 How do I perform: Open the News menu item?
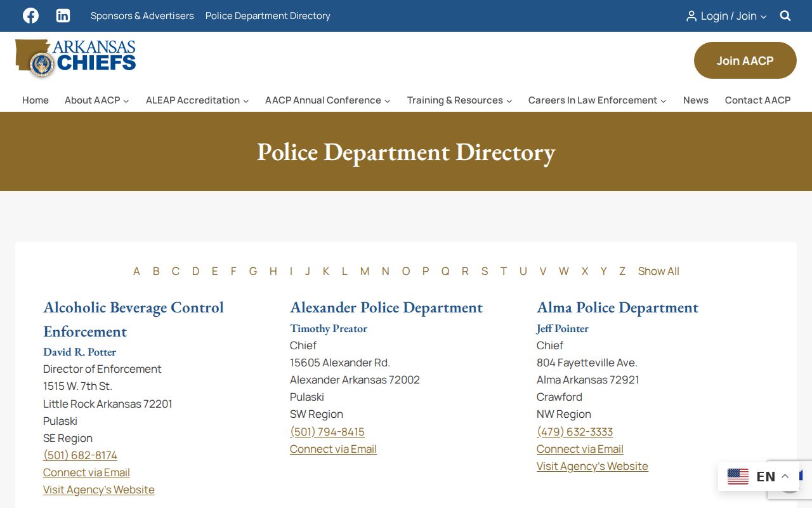(696, 100)
